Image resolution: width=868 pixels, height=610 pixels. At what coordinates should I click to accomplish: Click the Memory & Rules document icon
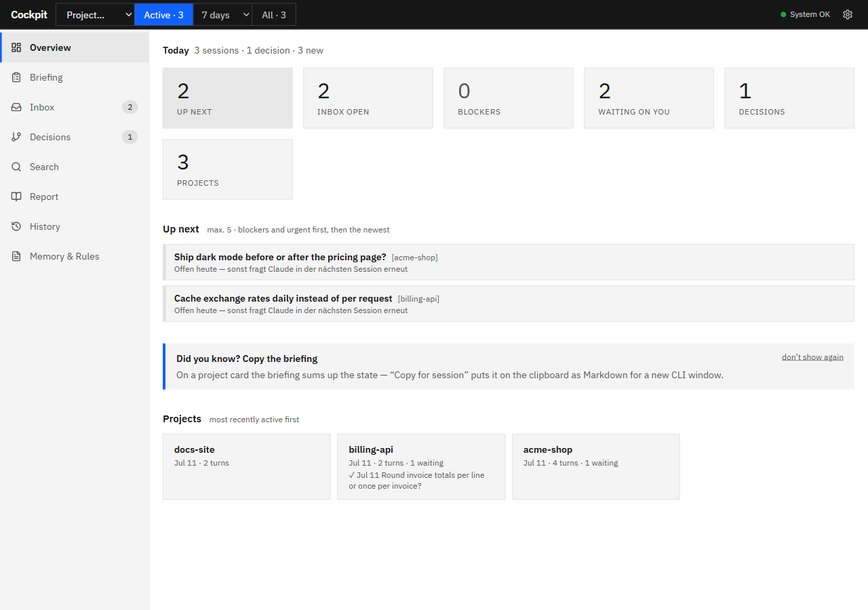pos(16,256)
